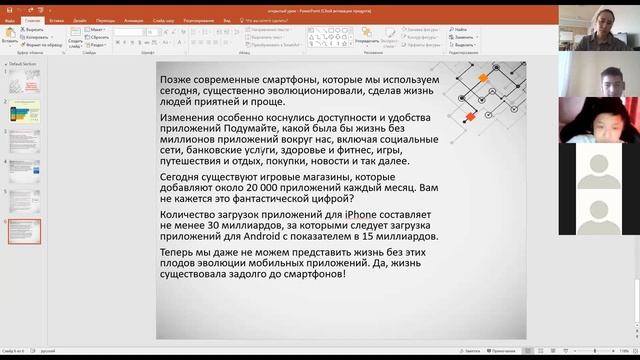
Task: Click the Quick Styles (Экспресс-стили) icon
Action: [x=390, y=33]
